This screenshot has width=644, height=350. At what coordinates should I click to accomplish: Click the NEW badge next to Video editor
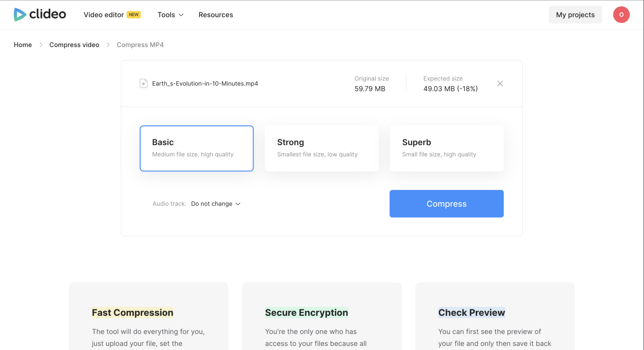tap(134, 14)
